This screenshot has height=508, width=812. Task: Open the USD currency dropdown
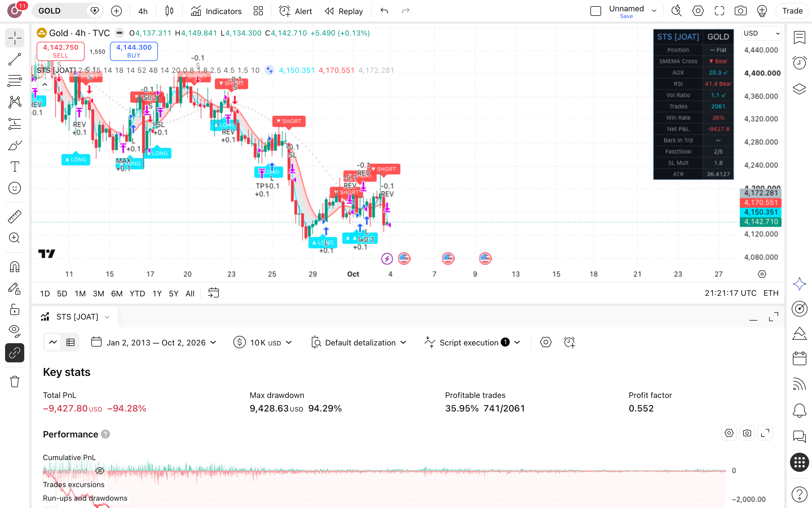(761, 33)
